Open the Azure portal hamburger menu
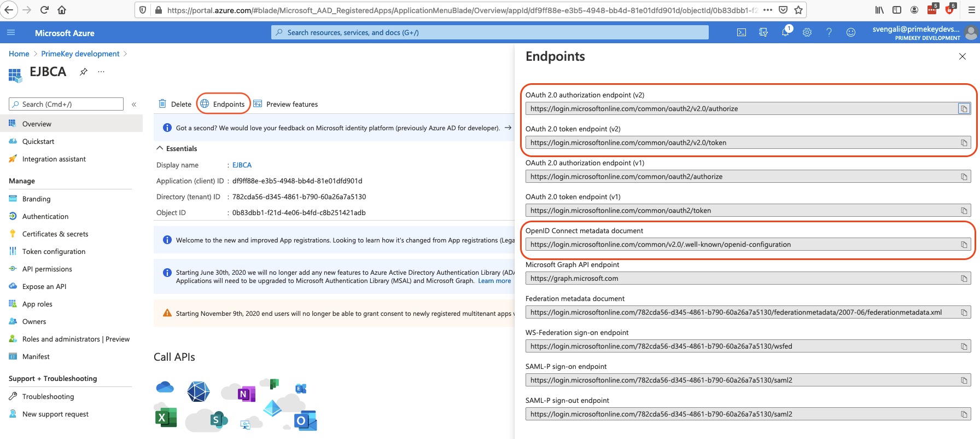The width and height of the screenshot is (980, 439). (11, 33)
